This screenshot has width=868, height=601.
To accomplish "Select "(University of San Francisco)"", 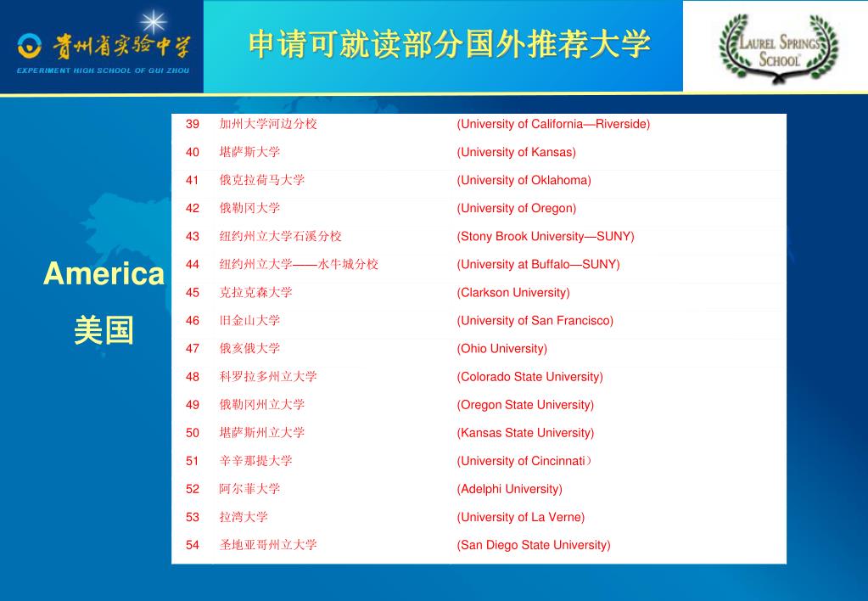I will point(535,321).
